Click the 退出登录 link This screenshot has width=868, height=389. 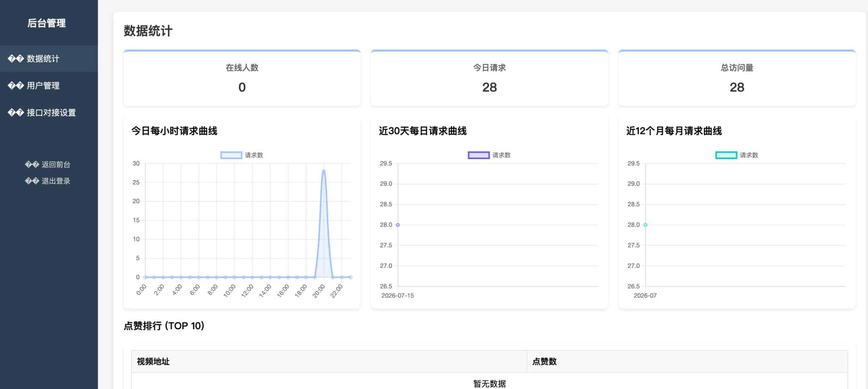47,181
